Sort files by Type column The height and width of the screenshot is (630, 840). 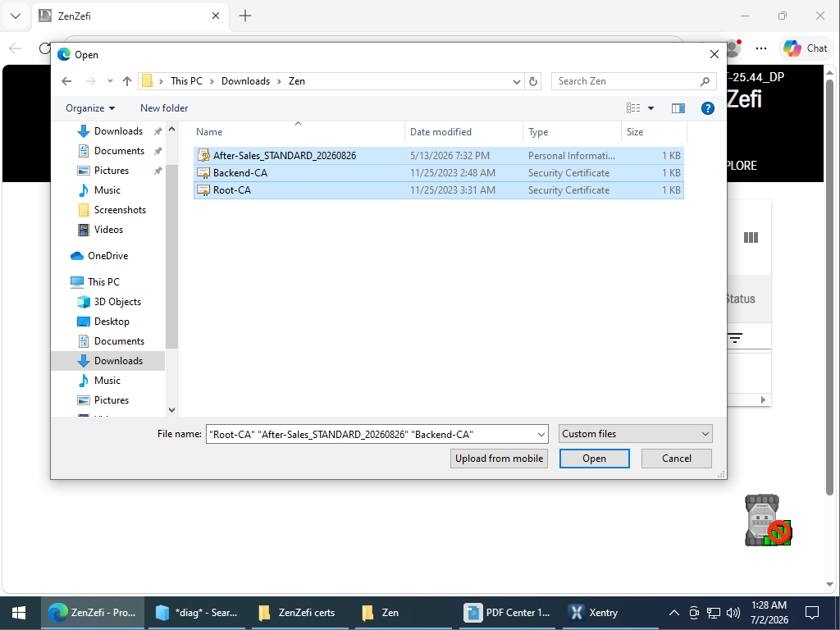pyautogui.click(x=572, y=132)
